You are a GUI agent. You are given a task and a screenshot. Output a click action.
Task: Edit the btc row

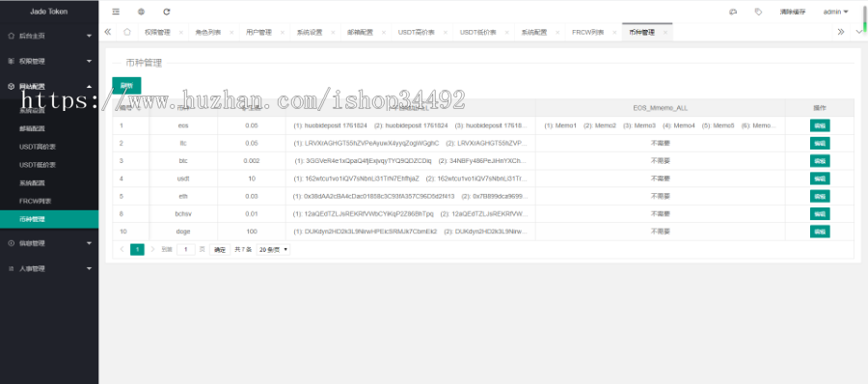819,161
